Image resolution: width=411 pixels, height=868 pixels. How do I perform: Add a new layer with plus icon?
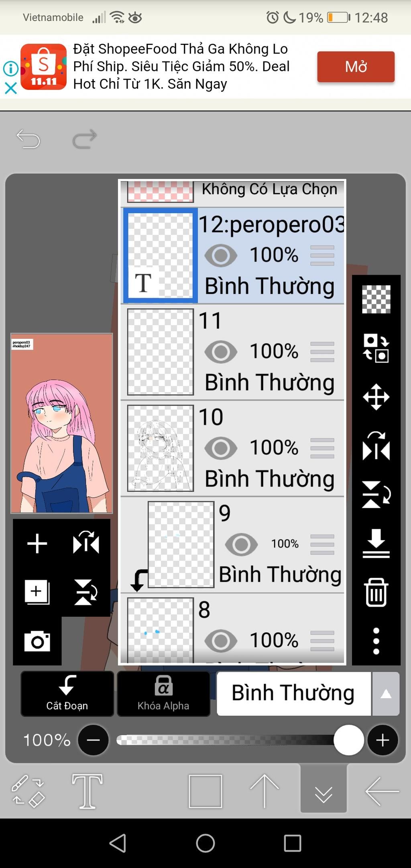[37, 544]
